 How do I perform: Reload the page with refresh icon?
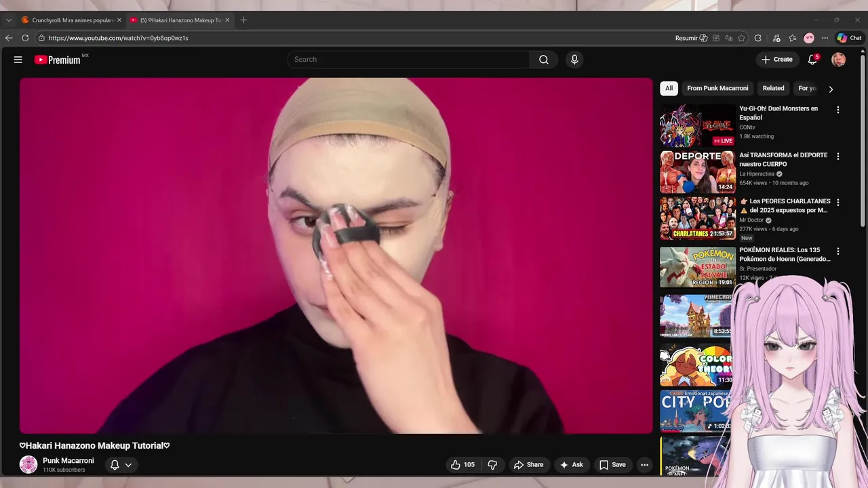pyautogui.click(x=25, y=38)
